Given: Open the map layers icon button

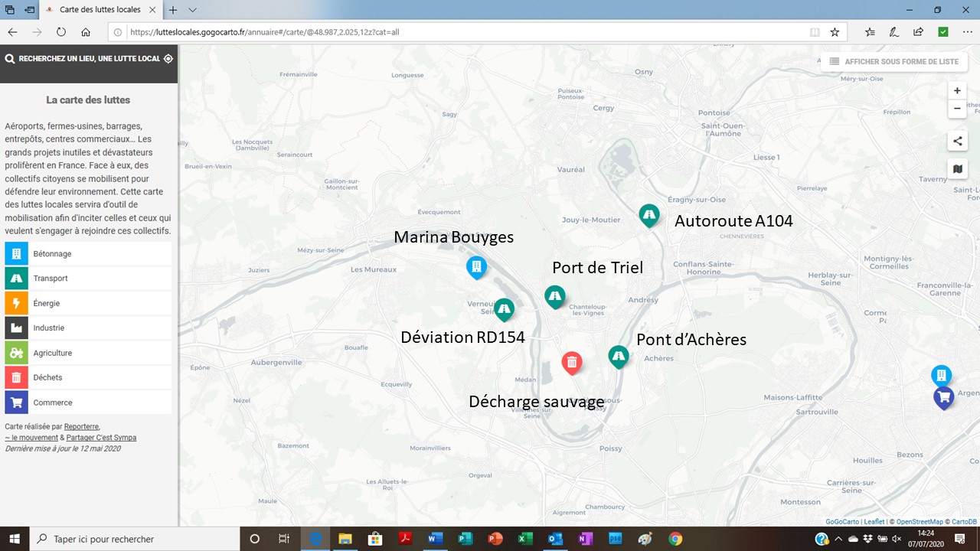Looking at the screenshot, I should [x=957, y=168].
